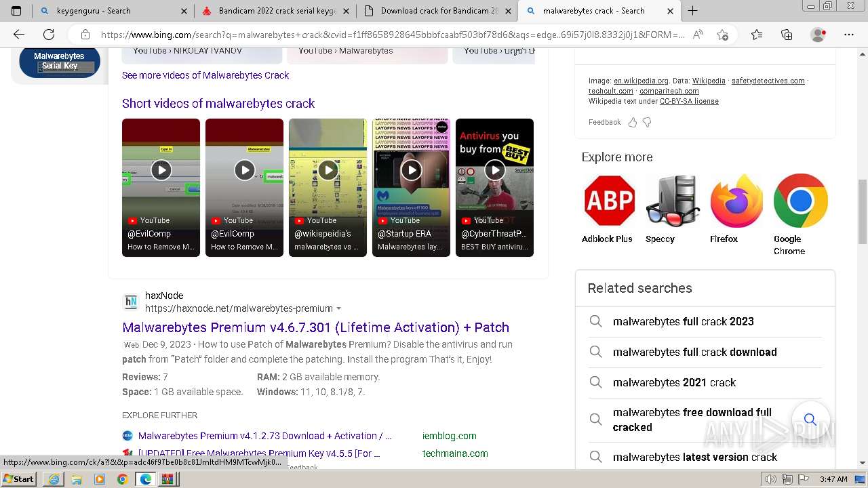Close the malwarebytes crack - Search tab
This screenshot has width=868, height=488.
coord(670,11)
